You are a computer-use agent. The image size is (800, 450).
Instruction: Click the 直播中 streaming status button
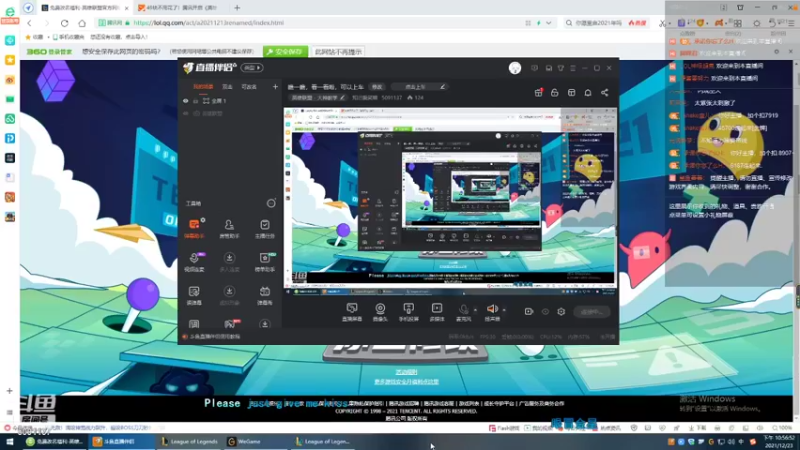[591, 311]
